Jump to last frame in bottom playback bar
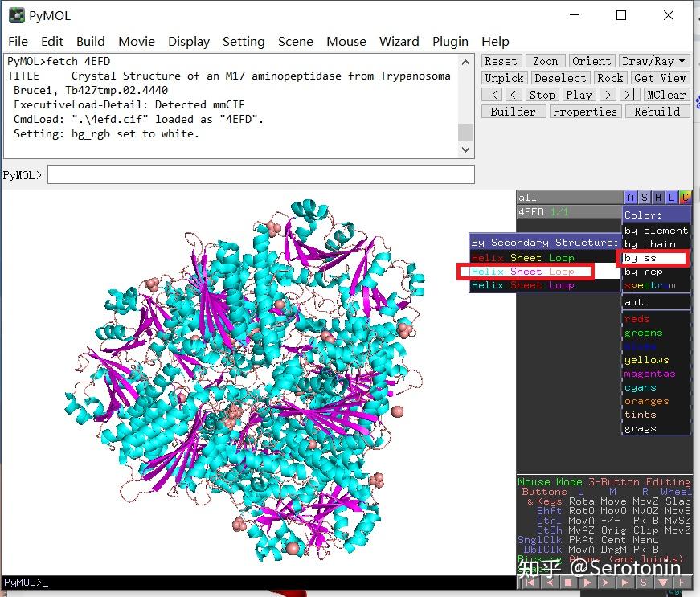 [x=625, y=583]
